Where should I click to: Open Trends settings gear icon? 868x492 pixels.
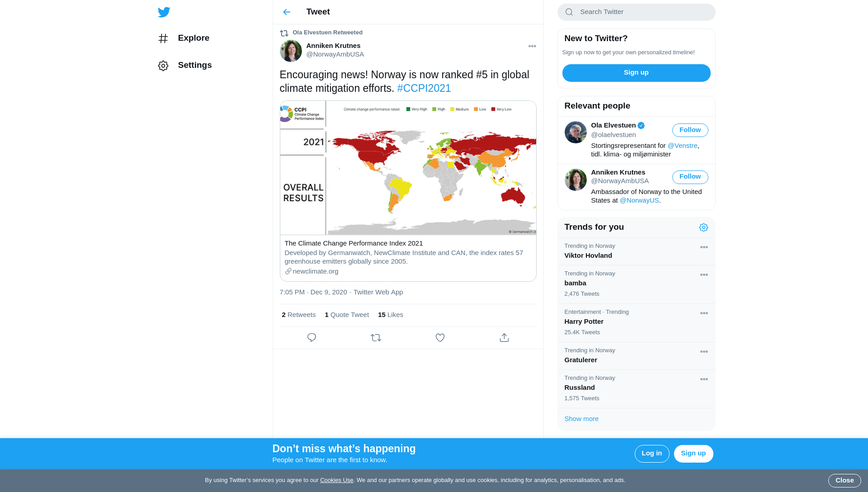pos(703,227)
